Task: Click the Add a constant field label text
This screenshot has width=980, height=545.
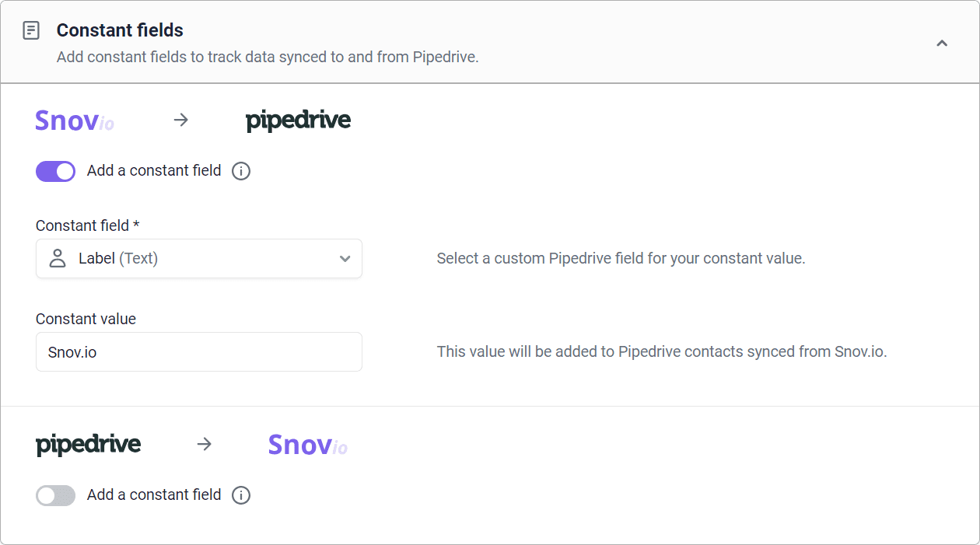Action: point(152,170)
